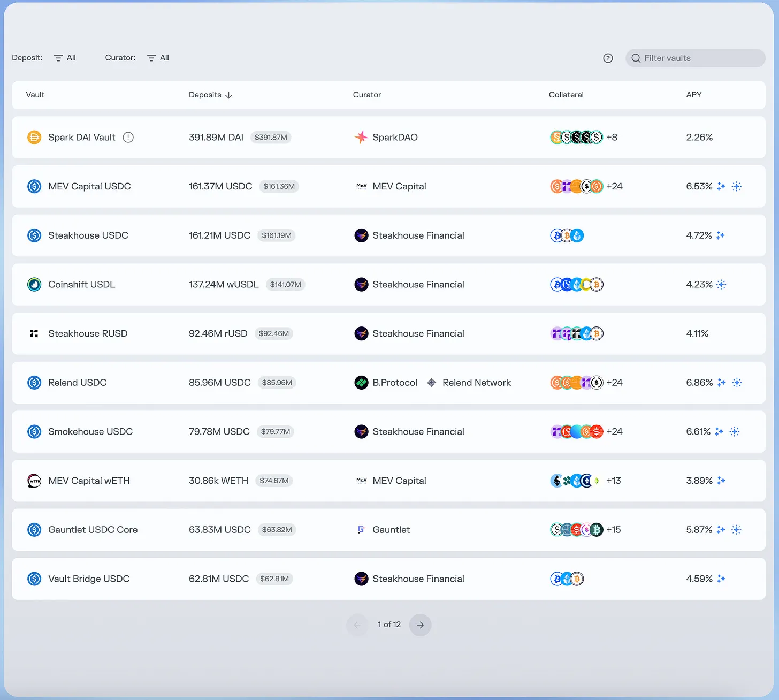Go to the next page of vaults
The image size is (779, 700).
tap(421, 625)
